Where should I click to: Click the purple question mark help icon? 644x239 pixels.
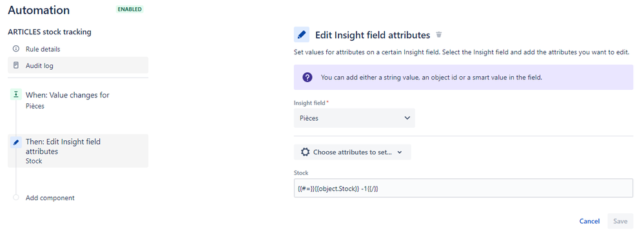click(x=307, y=78)
